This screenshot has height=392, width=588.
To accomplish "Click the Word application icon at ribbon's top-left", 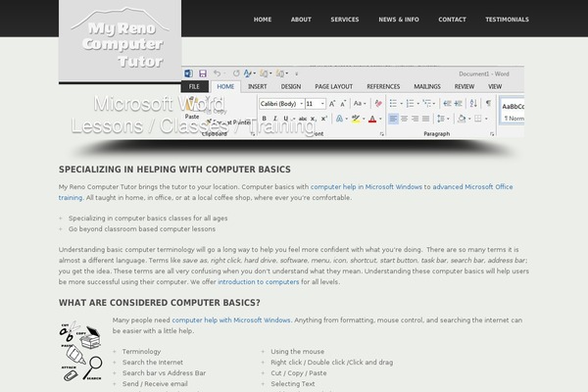I will pyautogui.click(x=188, y=73).
